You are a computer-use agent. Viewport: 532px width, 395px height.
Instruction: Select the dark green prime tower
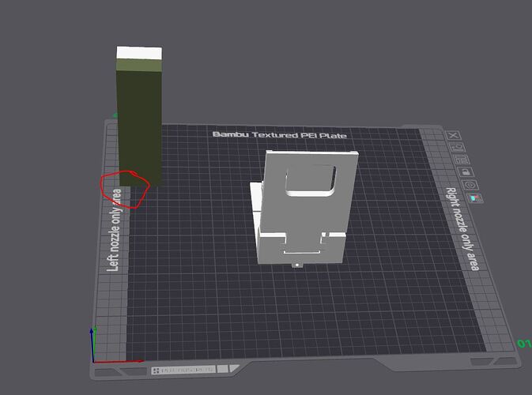tap(139, 129)
